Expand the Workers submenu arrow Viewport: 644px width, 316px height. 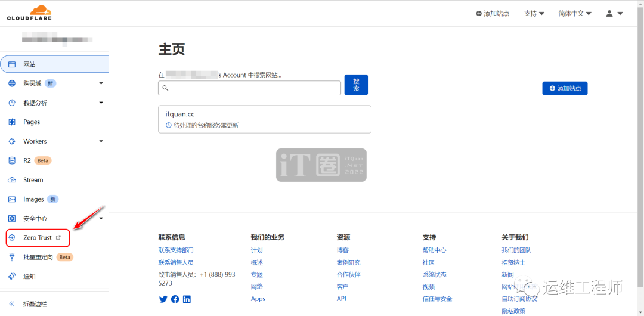pyautogui.click(x=101, y=141)
